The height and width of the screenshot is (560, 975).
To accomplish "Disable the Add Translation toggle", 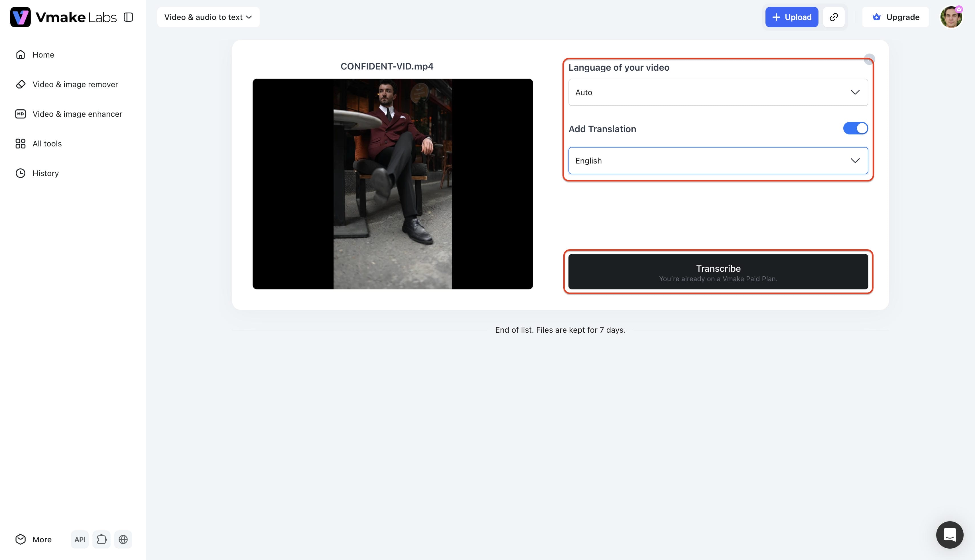I will [x=855, y=128].
